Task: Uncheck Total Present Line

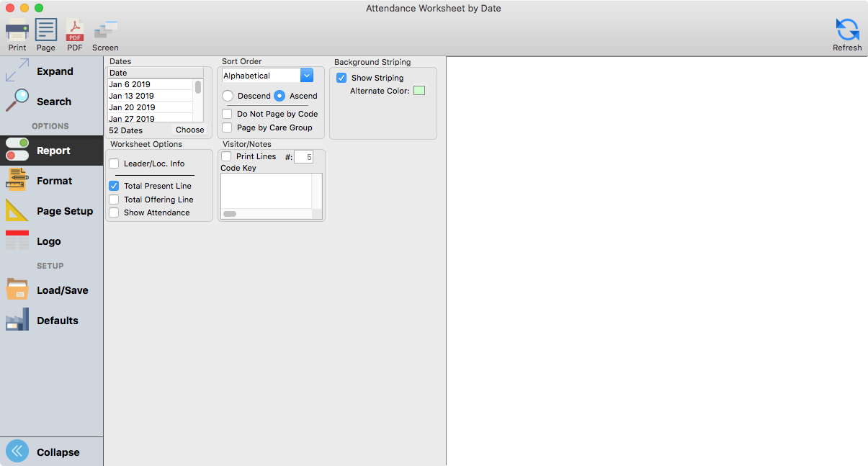Action: (114, 186)
